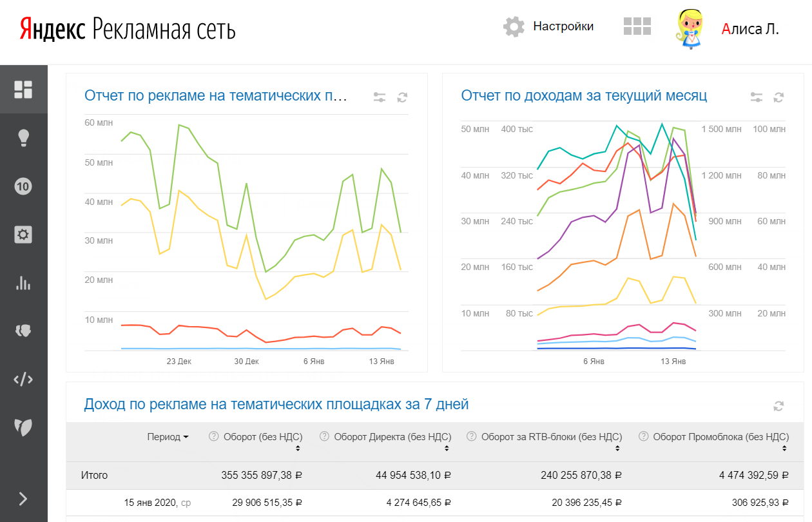Select the value 306 925,93 ₽

tap(760, 502)
